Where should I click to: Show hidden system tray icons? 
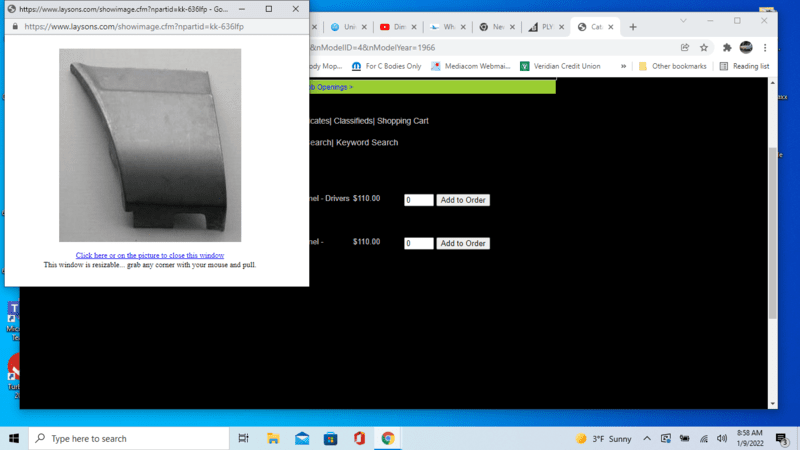coord(647,438)
